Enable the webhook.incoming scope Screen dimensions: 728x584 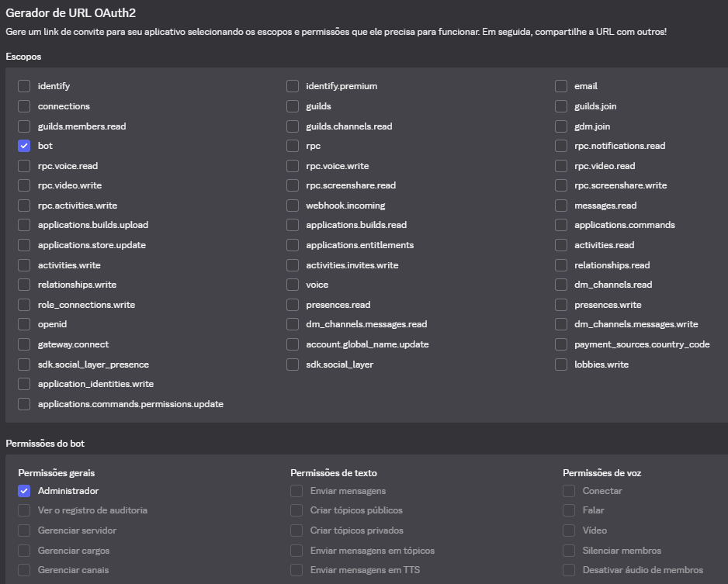(x=293, y=206)
